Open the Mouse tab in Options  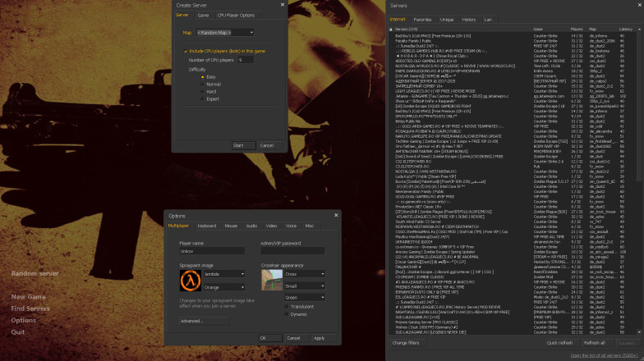(x=231, y=226)
